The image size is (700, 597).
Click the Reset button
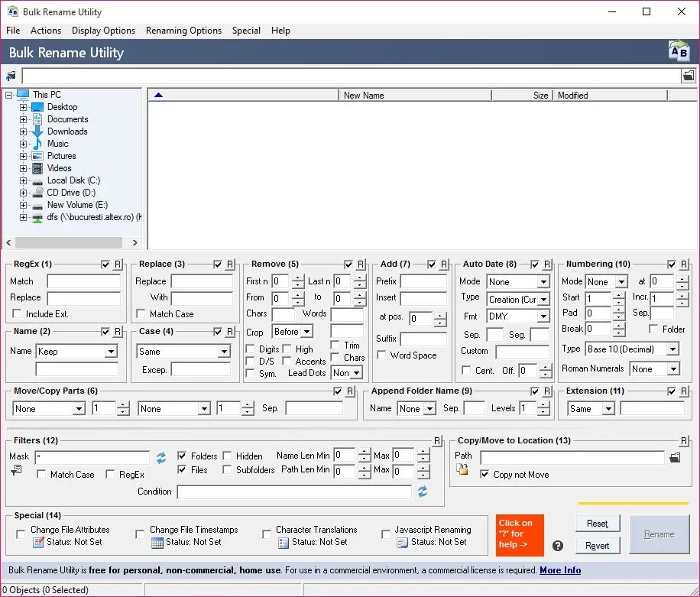point(598,524)
